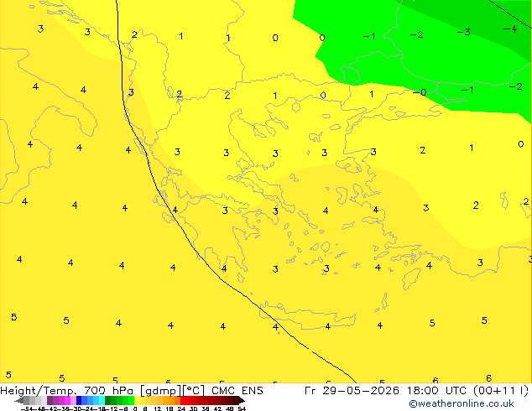Click the date 'Fr 29-05-2026'
The height and width of the screenshot is (411, 532).
click(x=352, y=391)
